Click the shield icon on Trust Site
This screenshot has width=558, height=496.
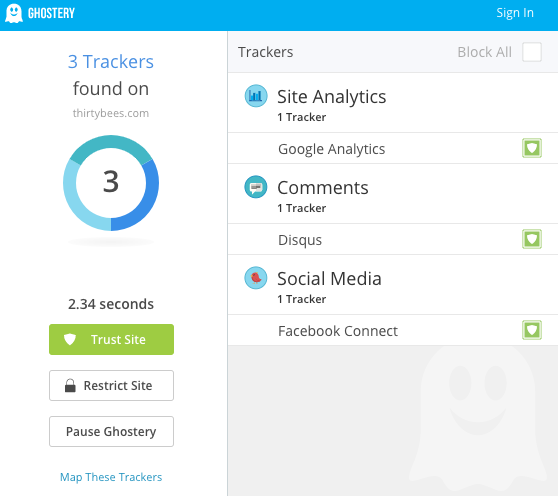point(70,339)
